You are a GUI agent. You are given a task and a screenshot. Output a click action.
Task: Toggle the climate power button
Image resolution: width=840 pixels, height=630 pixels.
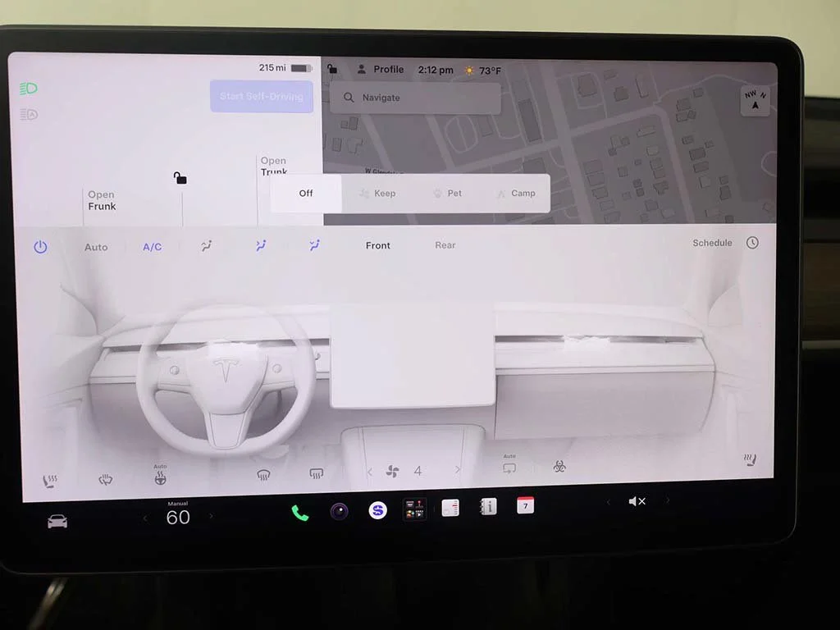41,247
